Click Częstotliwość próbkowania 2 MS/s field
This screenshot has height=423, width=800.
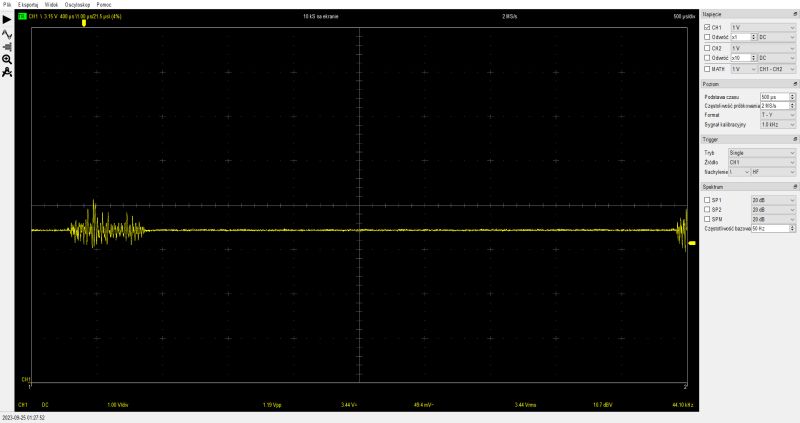coord(774,106)
